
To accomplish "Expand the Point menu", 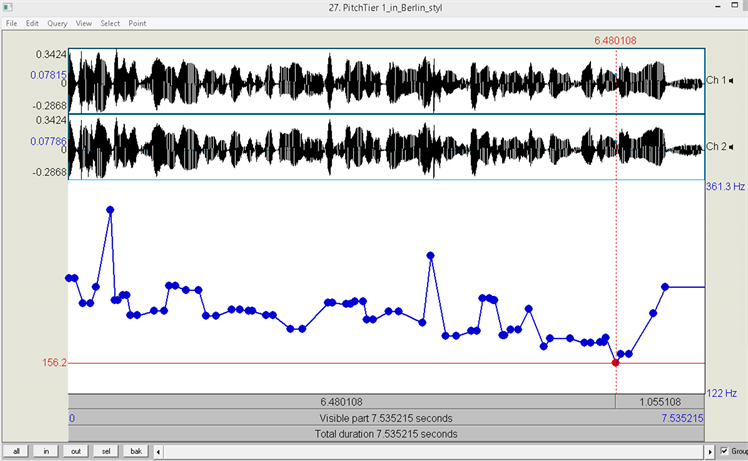I will point(137,23).
